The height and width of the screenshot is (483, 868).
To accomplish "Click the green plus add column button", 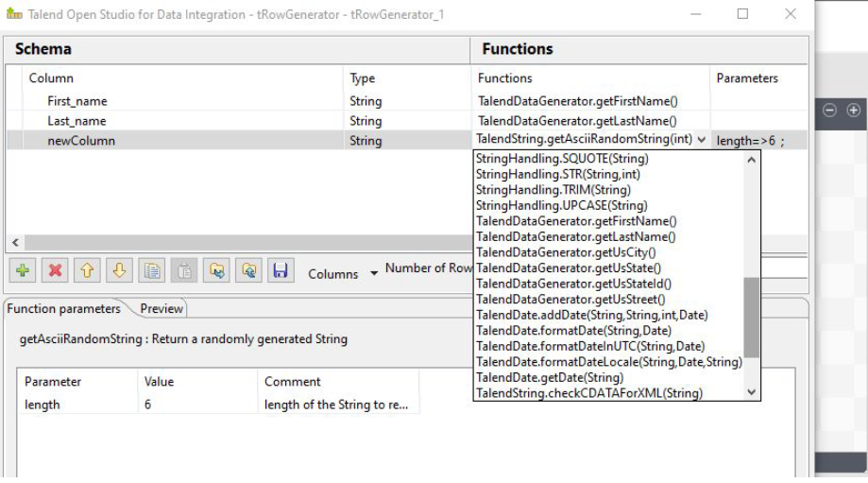I will (x=23, y=271).
